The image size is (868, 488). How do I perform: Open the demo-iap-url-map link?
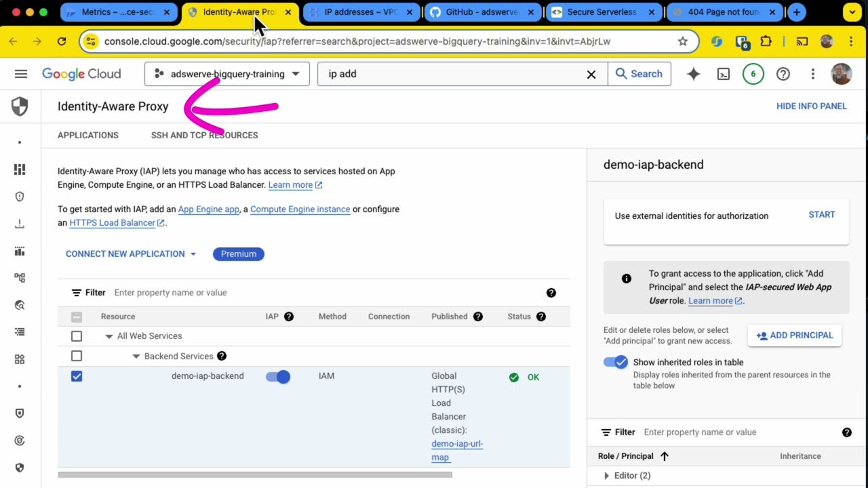click(x=457, y=451)
